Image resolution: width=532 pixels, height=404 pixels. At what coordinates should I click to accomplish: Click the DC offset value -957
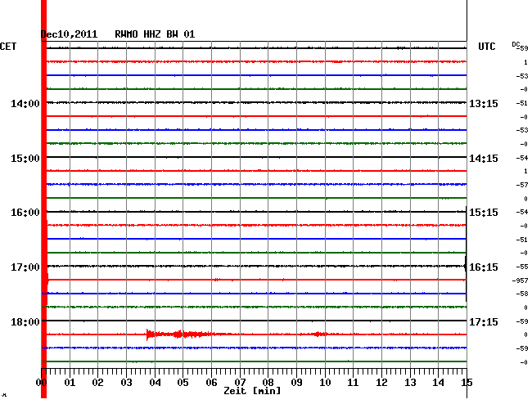[520, 281]
